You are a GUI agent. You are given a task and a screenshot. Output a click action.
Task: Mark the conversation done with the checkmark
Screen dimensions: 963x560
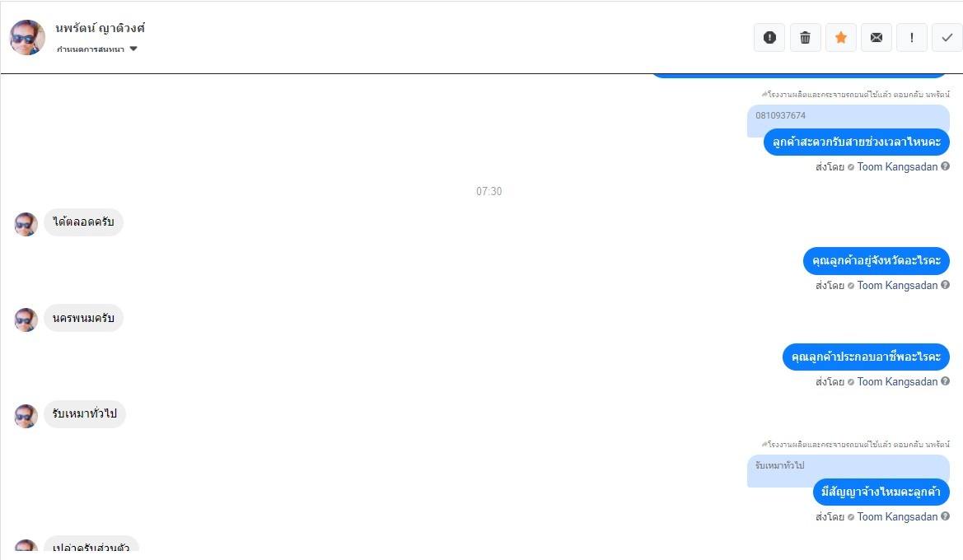coord(947,38)
